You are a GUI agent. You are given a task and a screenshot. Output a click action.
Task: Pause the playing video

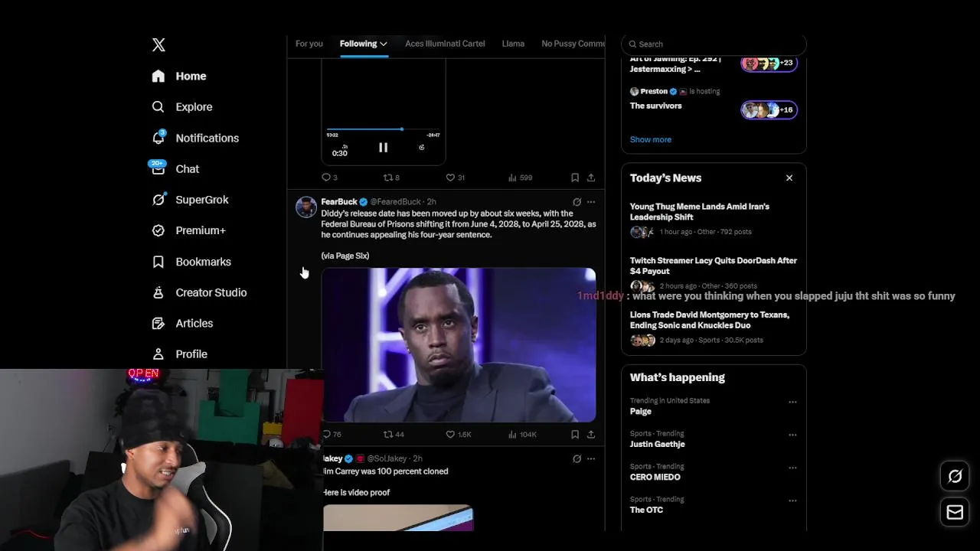pyautogui.click(x=383, y=148)
